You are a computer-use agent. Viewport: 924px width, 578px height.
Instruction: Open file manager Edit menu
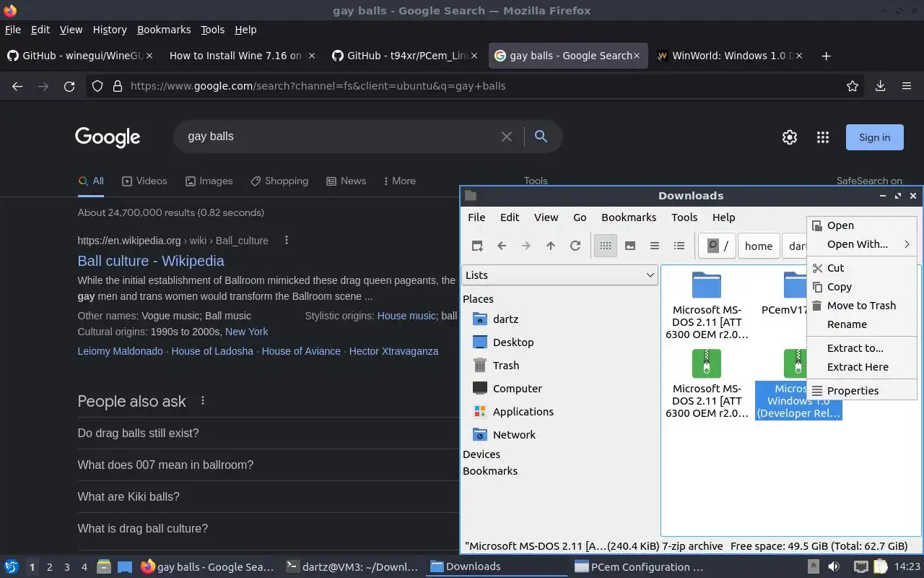pos(510,217)
